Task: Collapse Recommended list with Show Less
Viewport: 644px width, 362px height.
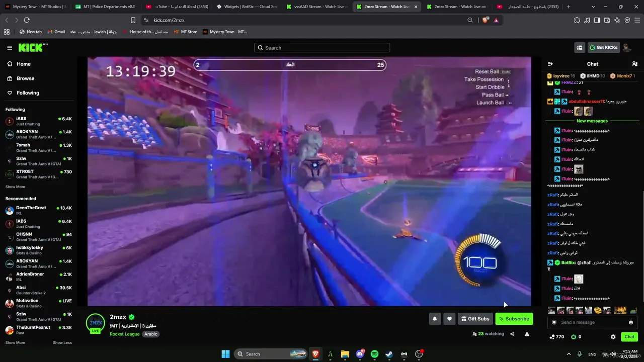Action: (62, 342)
